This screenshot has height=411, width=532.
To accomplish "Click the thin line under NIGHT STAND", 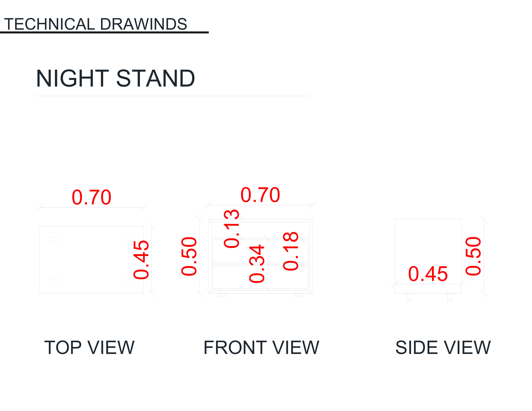I will [172, 96].
